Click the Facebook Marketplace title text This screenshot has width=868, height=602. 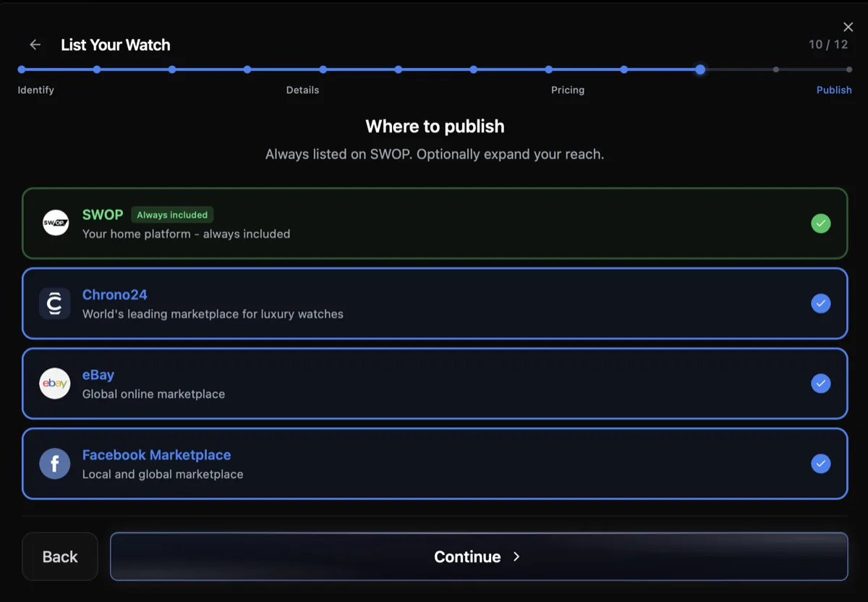coord(156,455)
